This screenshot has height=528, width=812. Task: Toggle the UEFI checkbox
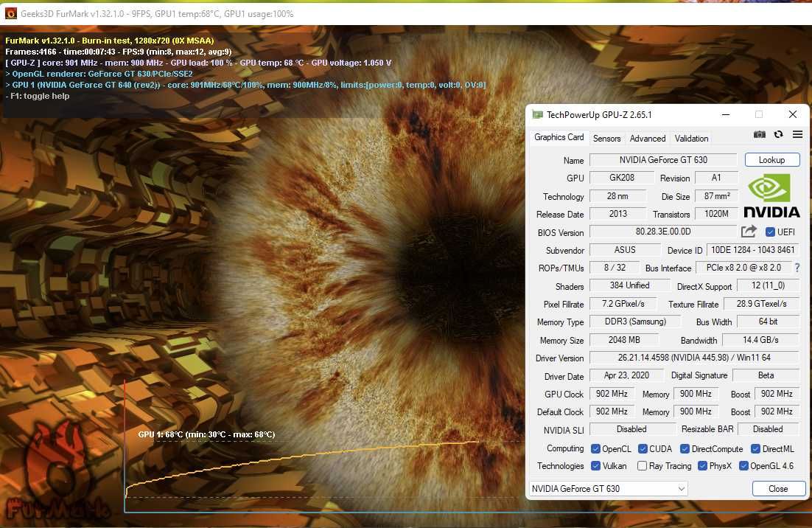coord(770,232)
